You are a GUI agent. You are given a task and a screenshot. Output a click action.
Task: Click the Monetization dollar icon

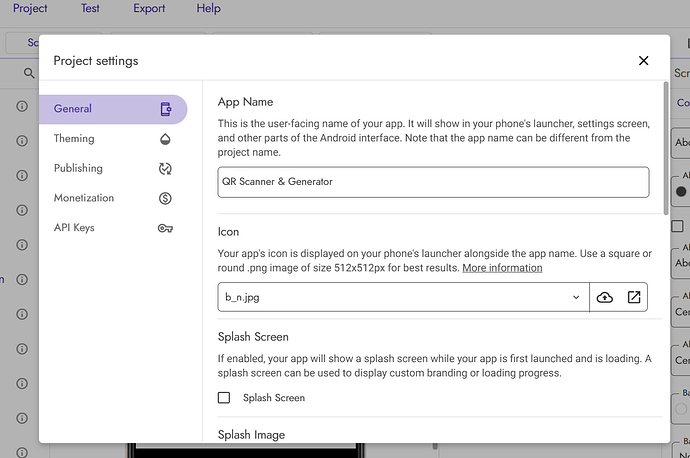(x=165, y=198)
